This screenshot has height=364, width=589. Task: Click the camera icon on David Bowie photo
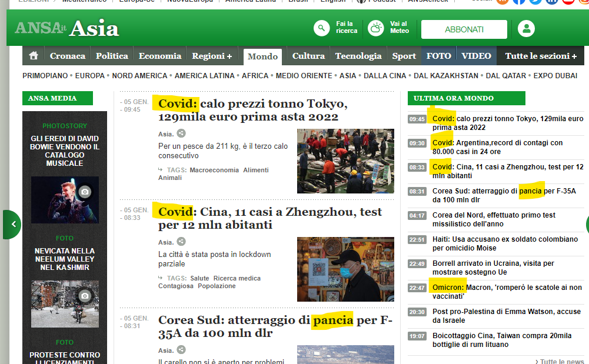(x=85, y=192)
